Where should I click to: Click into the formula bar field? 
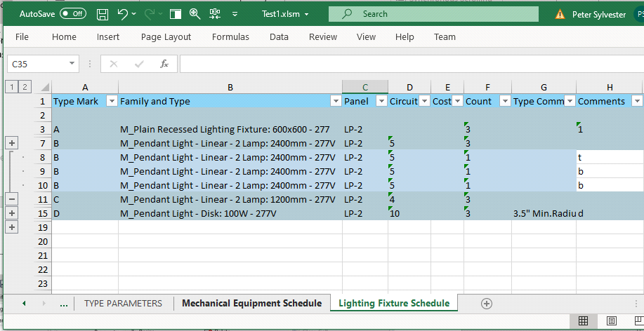pos(412,64)
